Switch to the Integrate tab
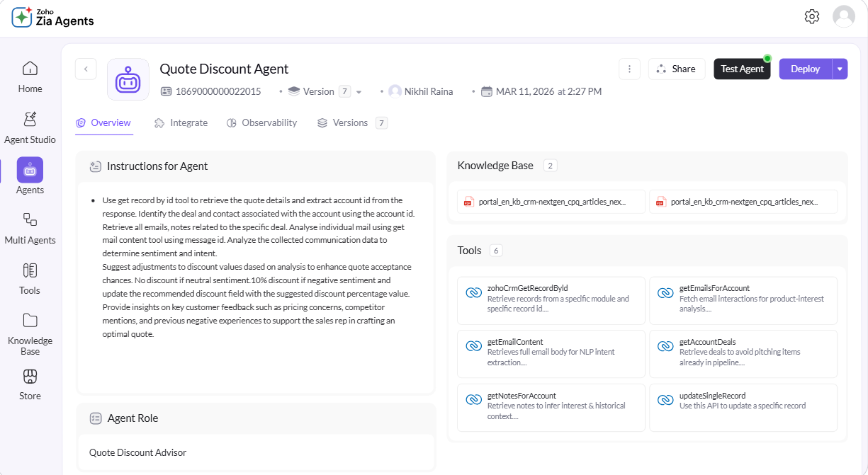This screenshot has height=475, width=868. pyautogui.click(x=181, y=122)
